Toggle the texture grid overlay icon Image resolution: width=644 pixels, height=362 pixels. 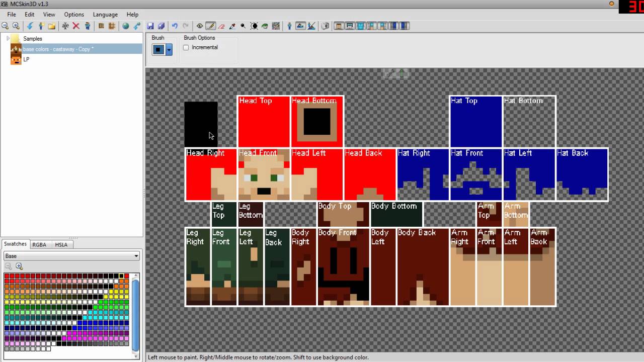click(x=101, y=26)
